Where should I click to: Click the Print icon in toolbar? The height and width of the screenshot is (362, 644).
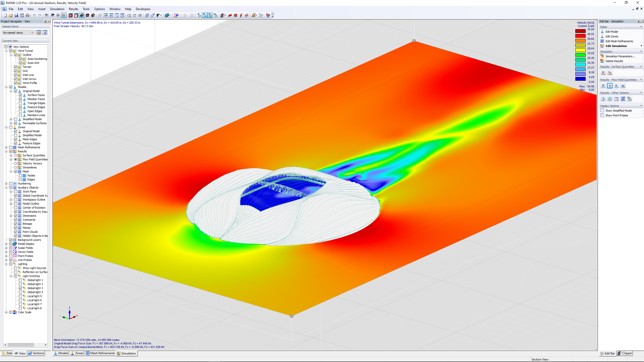click(27, 16)
